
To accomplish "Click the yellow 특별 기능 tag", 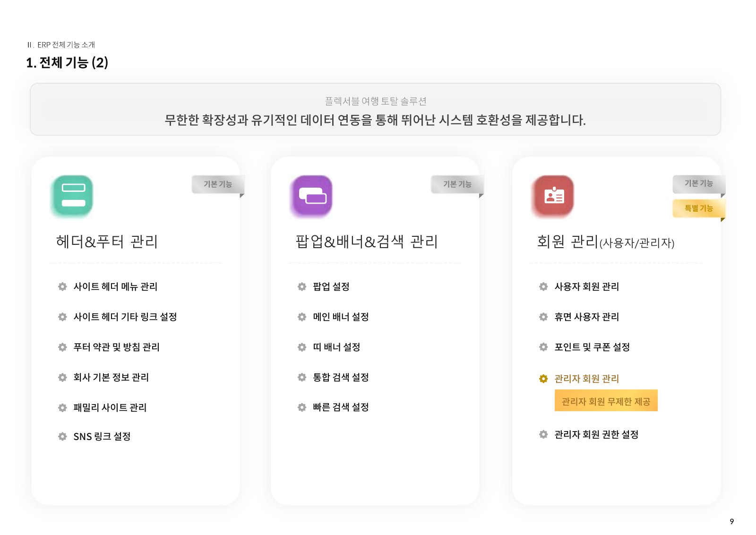I will pos(699,208).
